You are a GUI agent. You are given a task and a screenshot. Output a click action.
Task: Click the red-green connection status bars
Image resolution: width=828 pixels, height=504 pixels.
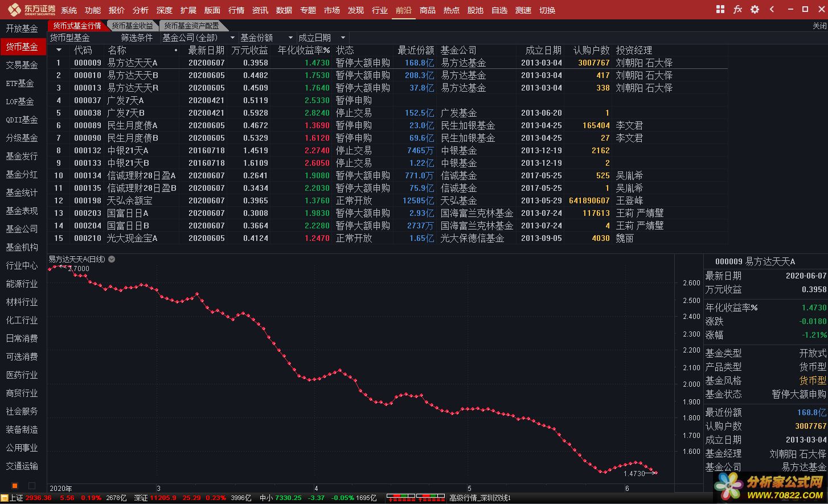(x=415, y=498)
